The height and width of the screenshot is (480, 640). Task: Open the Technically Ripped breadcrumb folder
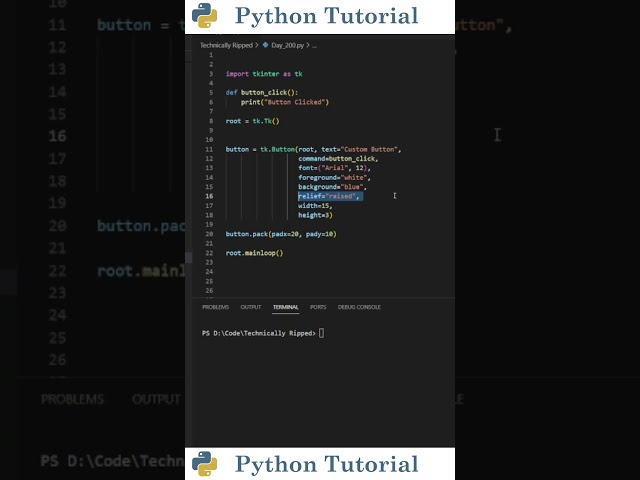tap(226, 45)
